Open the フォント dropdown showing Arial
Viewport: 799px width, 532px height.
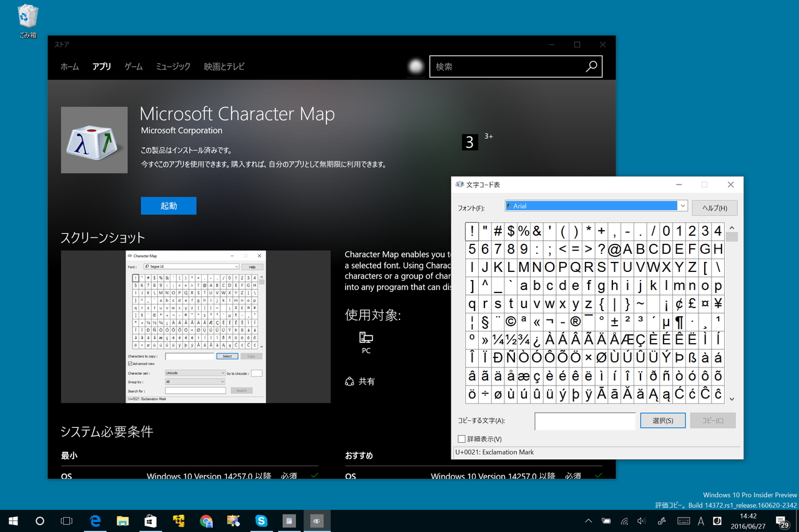pos(596,206)
